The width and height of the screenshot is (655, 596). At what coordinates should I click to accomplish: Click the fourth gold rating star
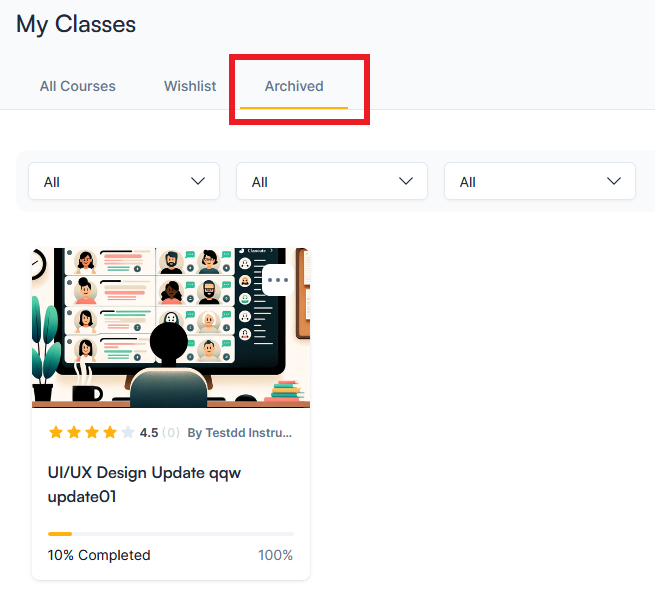[110, 432]
